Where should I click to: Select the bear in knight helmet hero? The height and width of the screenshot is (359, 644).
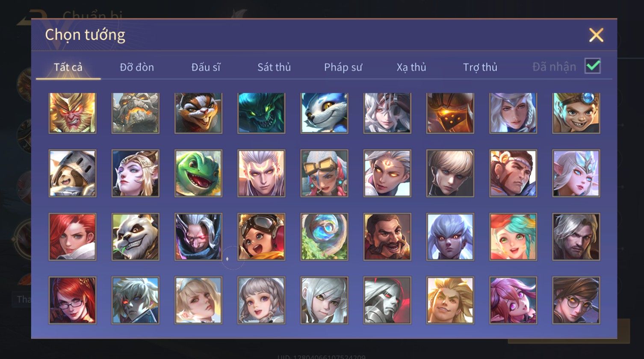pos(72,173)
